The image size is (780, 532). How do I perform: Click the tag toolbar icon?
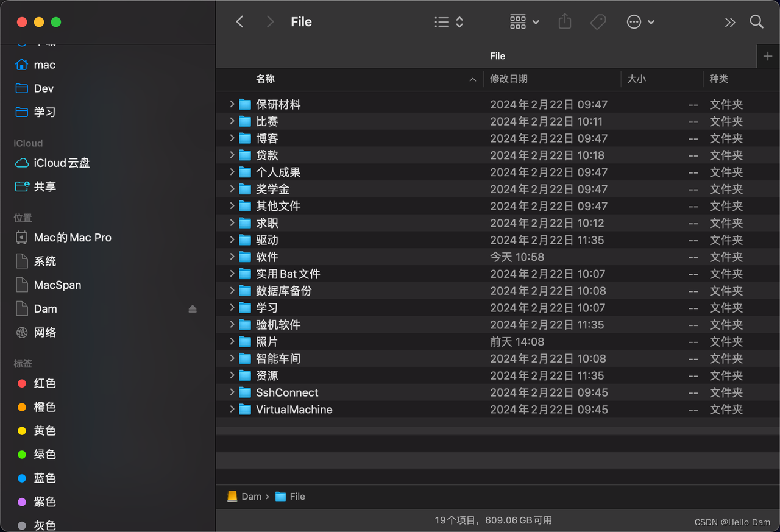click(x=598, y=22)
